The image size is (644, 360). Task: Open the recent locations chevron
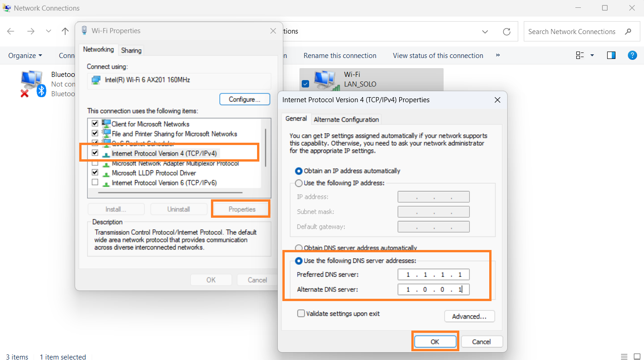[x=48, y=31]
